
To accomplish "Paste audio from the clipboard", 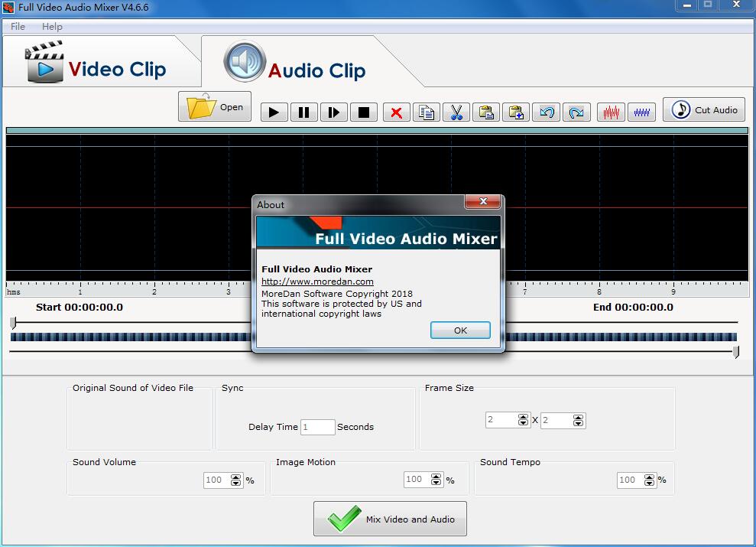I will pyautogui.click(x=486, y=112).
